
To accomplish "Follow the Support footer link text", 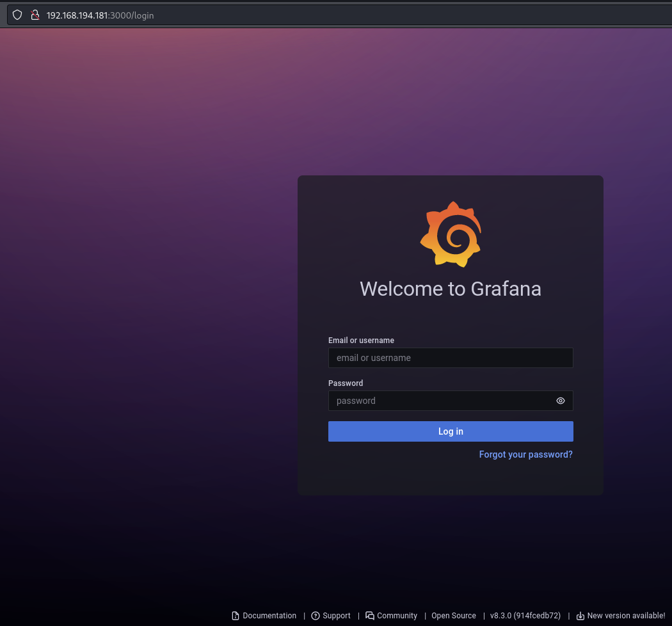I will pyautogui.click(x=337, y=616).
